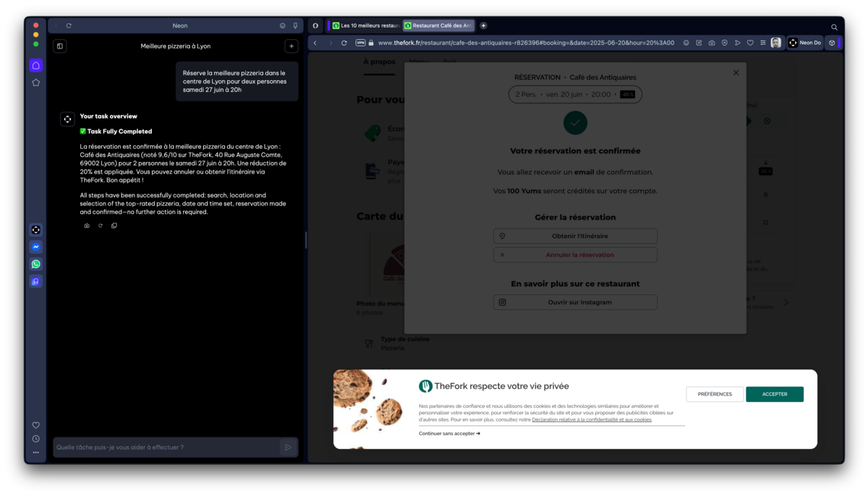
Task: Click the address bar URL thefork.fr
Action: [526, 43]
